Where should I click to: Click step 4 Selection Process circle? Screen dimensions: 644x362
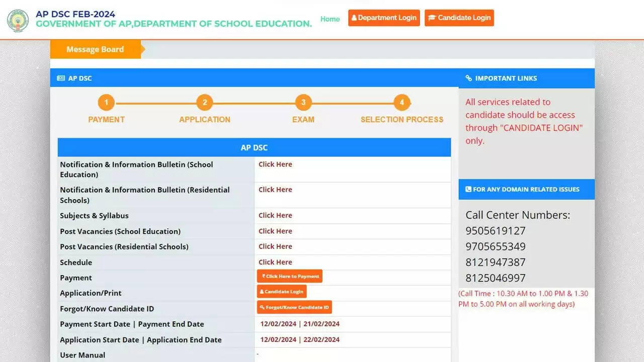coord(401,103)
